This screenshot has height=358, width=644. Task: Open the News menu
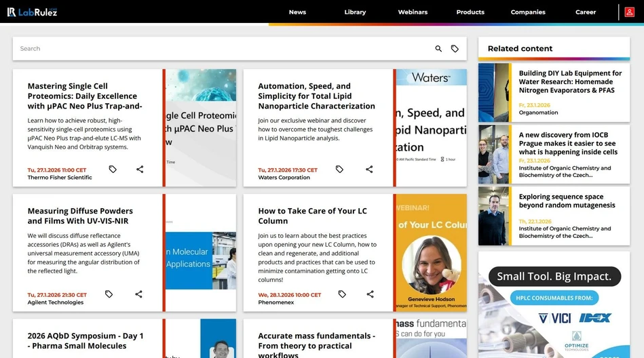pyautogui.click(x=297, y=12)
